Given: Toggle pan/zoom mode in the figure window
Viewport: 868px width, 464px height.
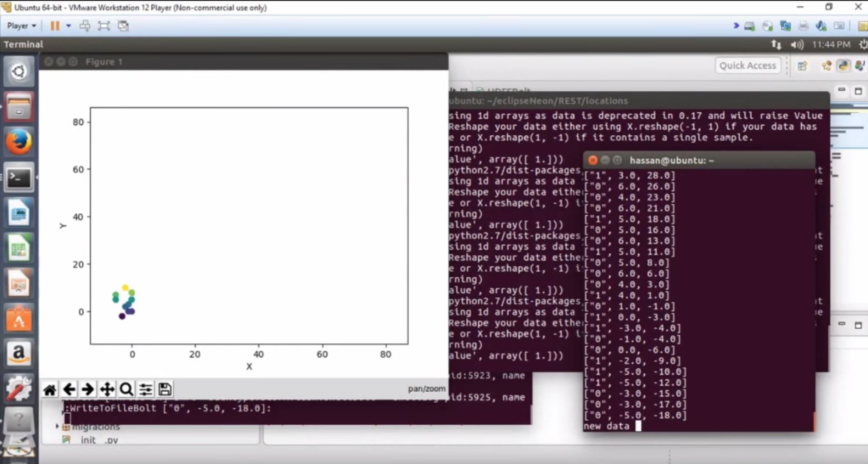Looking at the screenshot, I should 426,389.
